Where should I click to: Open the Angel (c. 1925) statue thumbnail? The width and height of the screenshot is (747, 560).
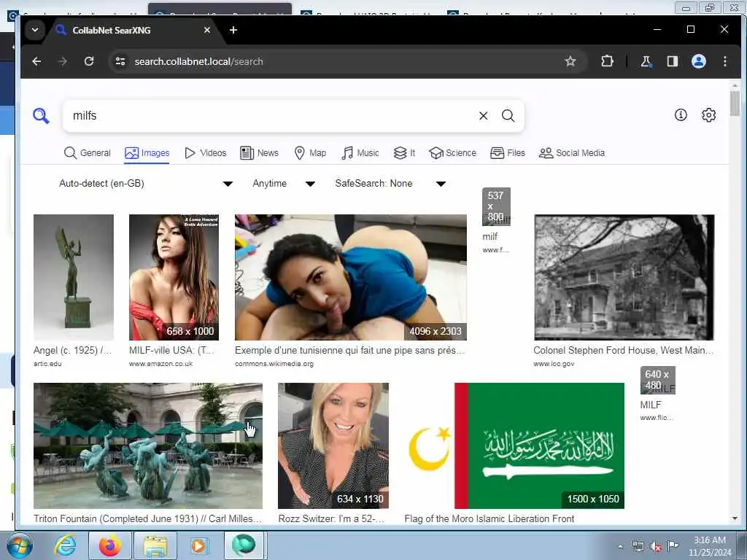[74, 277]
